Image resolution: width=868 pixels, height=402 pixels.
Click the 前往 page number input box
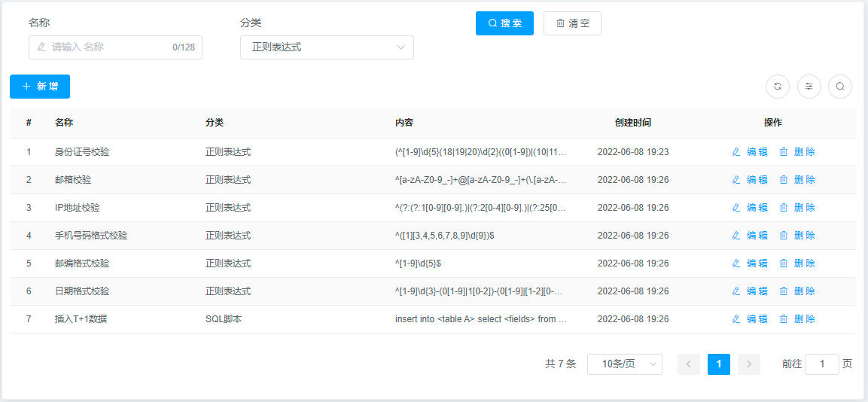point(821,364)
